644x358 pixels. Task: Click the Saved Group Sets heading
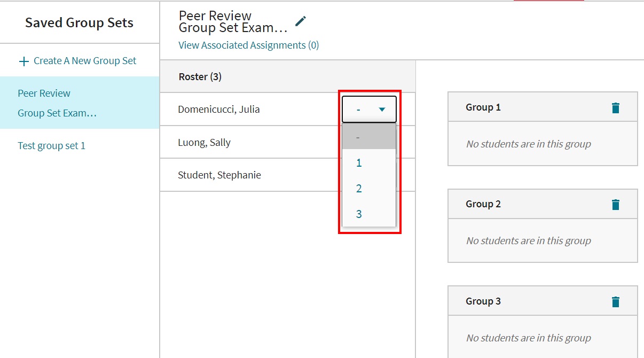click(78, 22)
